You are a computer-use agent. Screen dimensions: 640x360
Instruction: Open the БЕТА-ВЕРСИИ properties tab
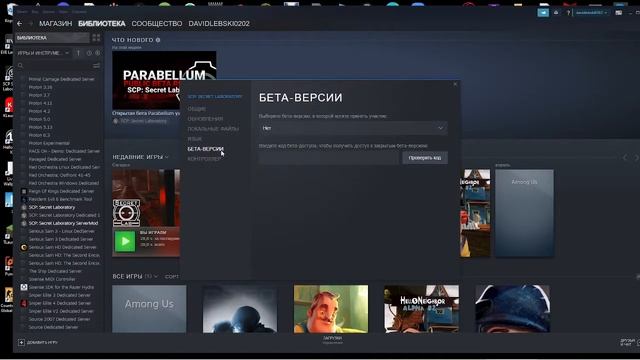click(205, 149)
